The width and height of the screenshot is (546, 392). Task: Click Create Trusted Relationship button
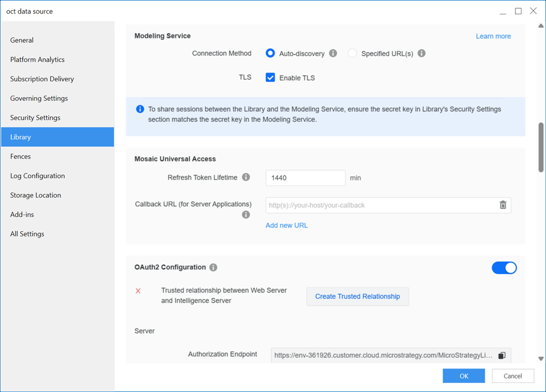click(x=357, y=296)
